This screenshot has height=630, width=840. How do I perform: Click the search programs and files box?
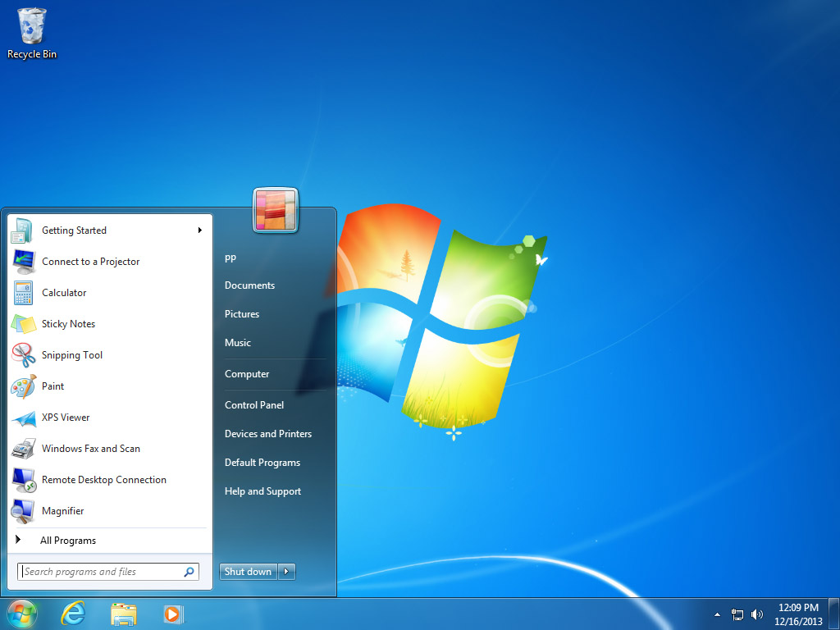tap(103, 571)
